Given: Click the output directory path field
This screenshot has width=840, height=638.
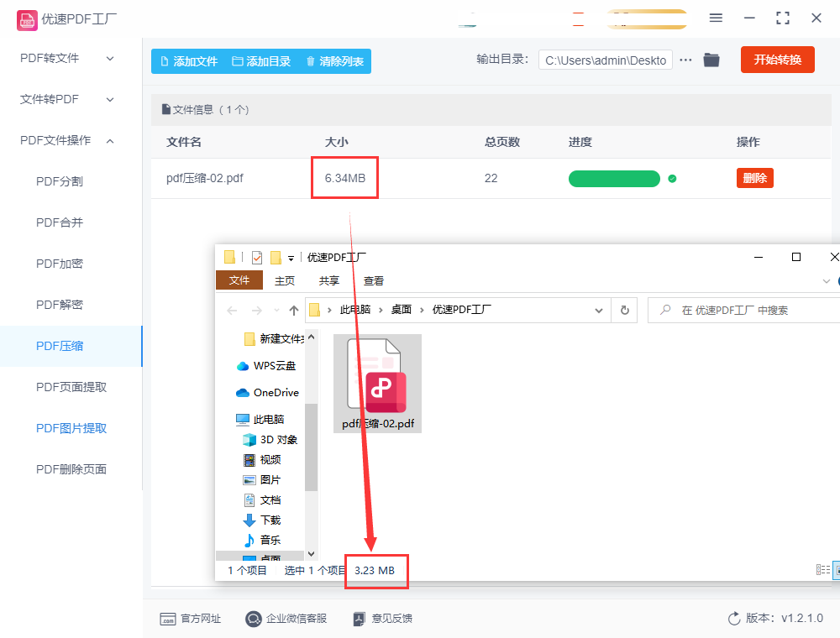Looking at the screenshot, I should (x=606, y=60).
